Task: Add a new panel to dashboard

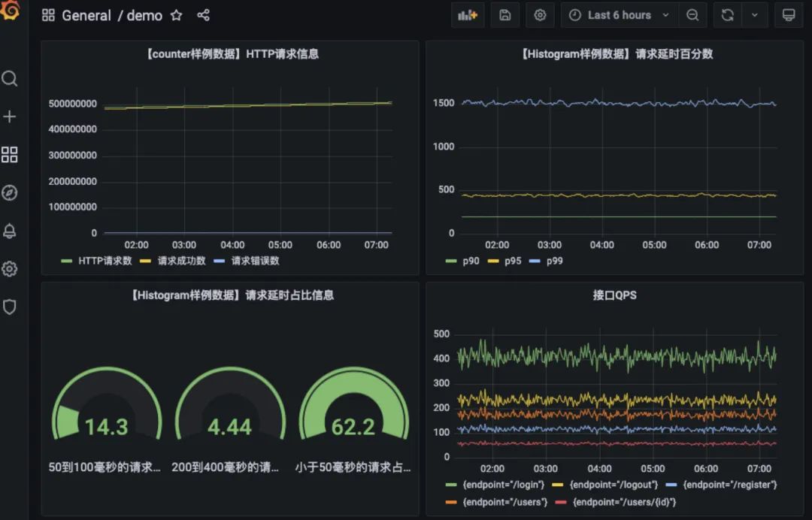Action: pos(468,15)
